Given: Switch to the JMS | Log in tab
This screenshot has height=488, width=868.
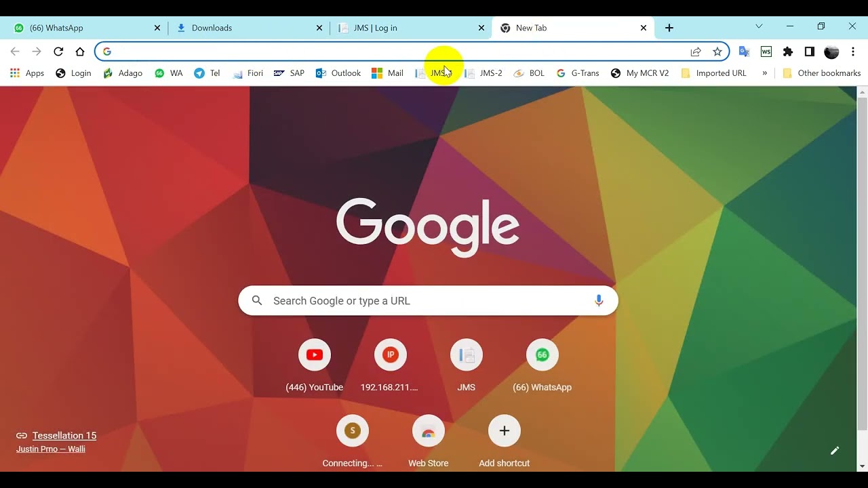Looking at the screenshot, I should point(410,28).
